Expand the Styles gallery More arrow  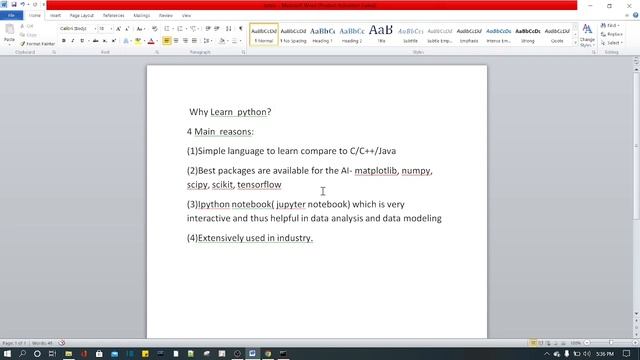point(576,42)
